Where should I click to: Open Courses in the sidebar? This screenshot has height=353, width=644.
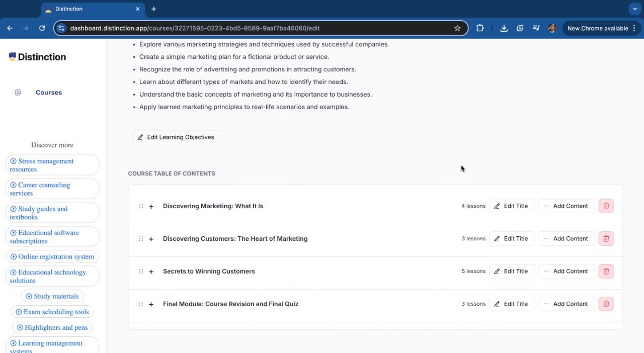(48, 93)
